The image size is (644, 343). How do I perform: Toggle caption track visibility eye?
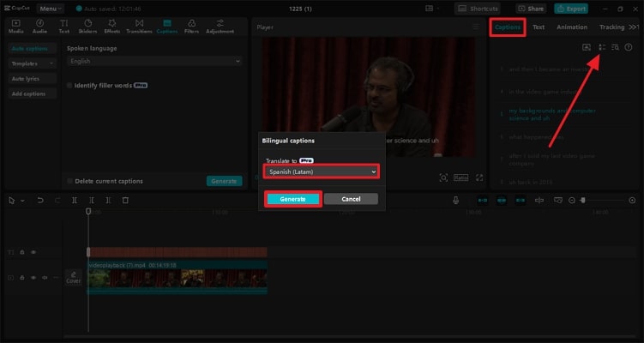pos(33,252)
